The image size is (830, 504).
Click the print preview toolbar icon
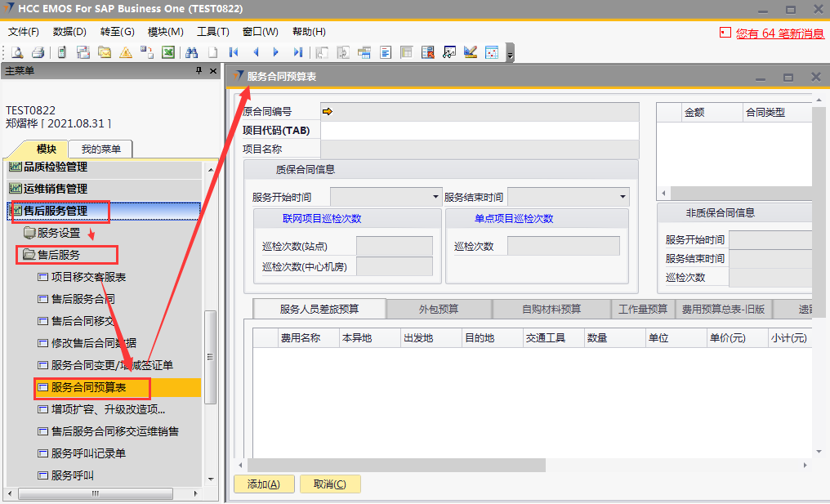tap(16, 52)
